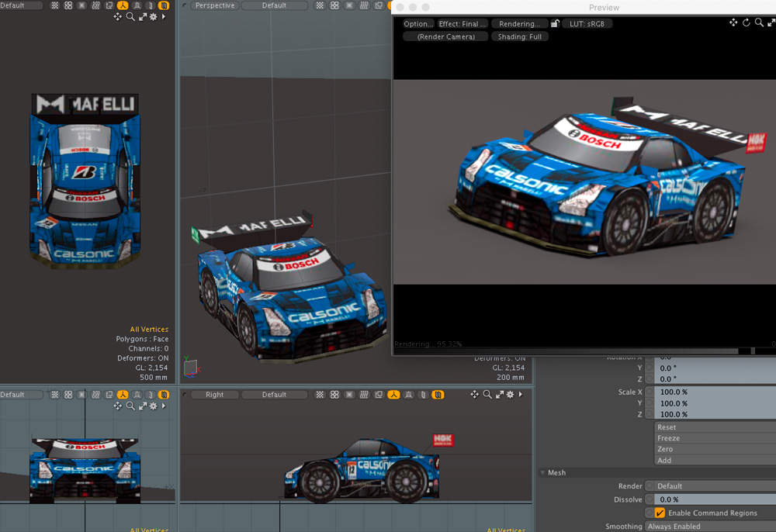Image resolution: width=776 pixels, height=532 pixels.
Task: Click the Rotation Z 0.0° field
Action: point(715,378)
